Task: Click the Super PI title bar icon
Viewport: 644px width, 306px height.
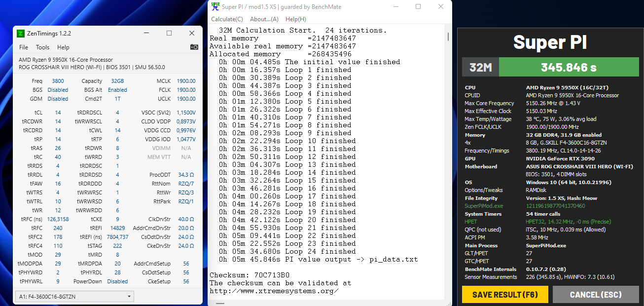Action: [x=215, y=6]
